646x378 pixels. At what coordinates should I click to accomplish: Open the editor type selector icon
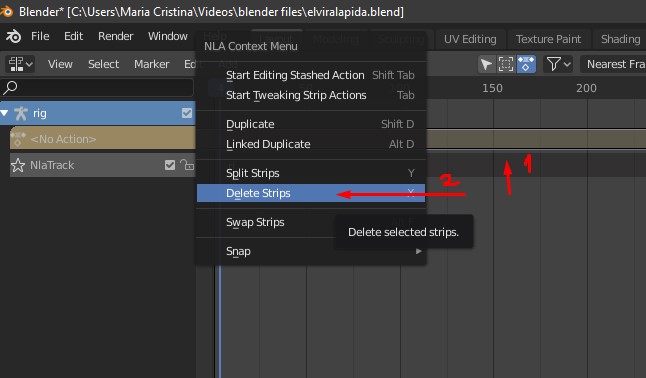coord(20,64)
